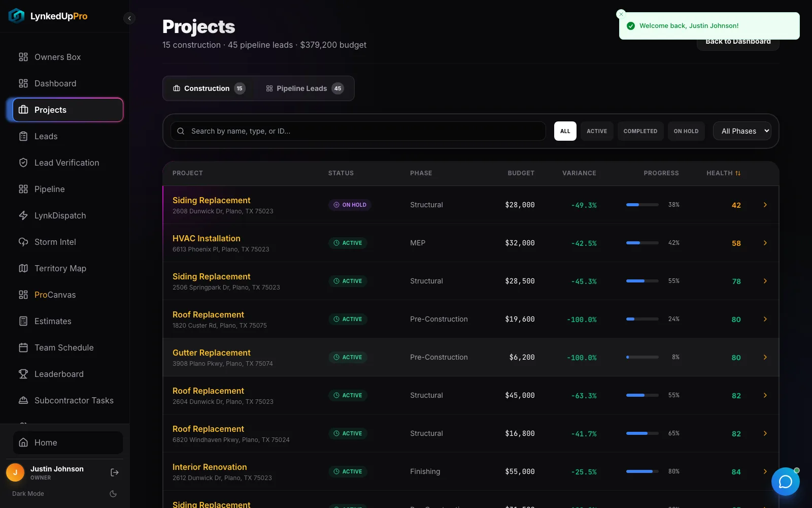Click the LynkedUpPro logo icon
Screen dimensions: 812x508
[16, 16]
